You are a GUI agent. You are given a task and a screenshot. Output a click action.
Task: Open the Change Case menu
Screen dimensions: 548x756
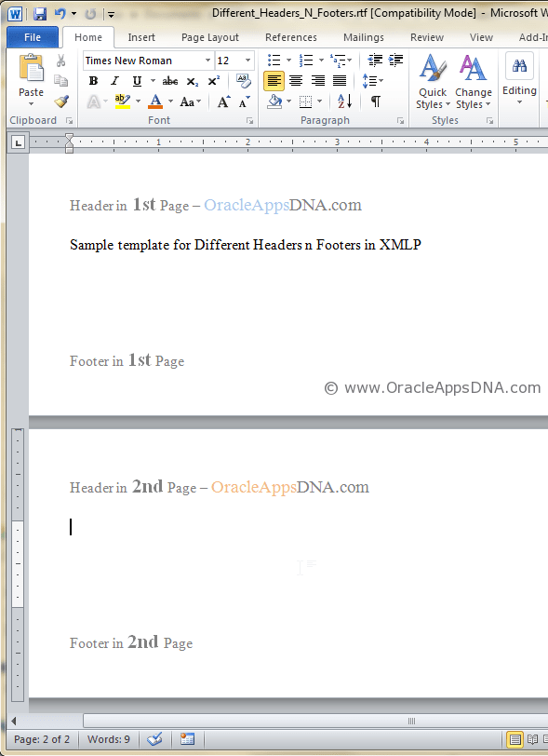pyautogui.click(x=191, y=101)
